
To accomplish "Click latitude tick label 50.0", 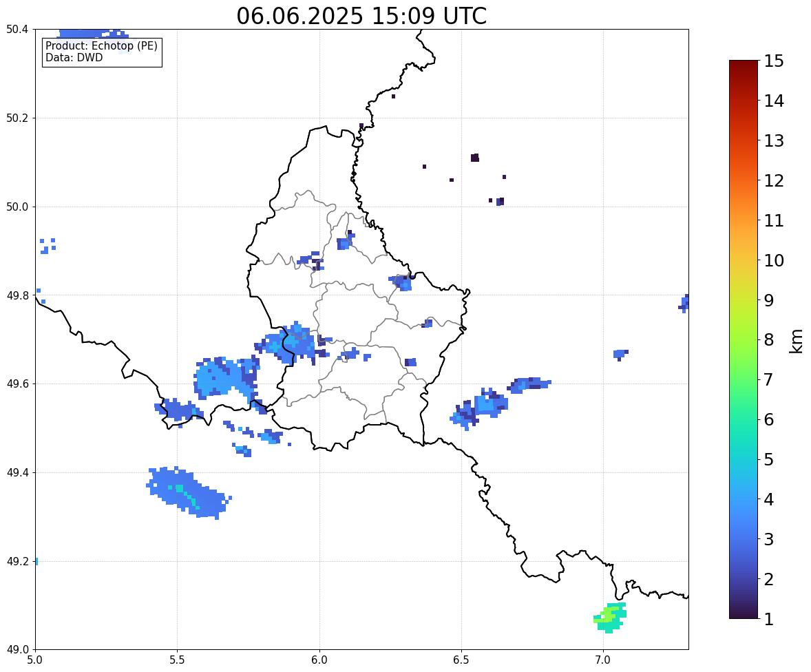I will 17,207.
